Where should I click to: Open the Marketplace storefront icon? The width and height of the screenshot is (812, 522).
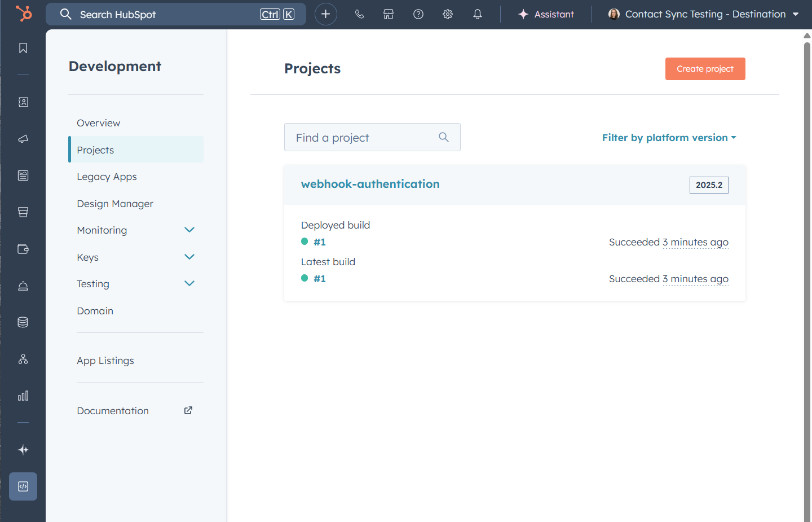(389, 14)
